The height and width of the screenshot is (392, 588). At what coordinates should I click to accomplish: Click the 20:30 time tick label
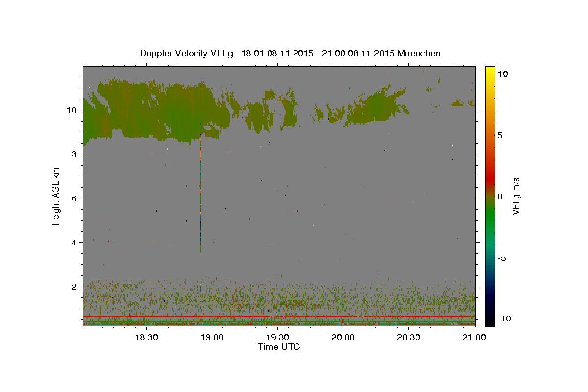coord(409,337)
